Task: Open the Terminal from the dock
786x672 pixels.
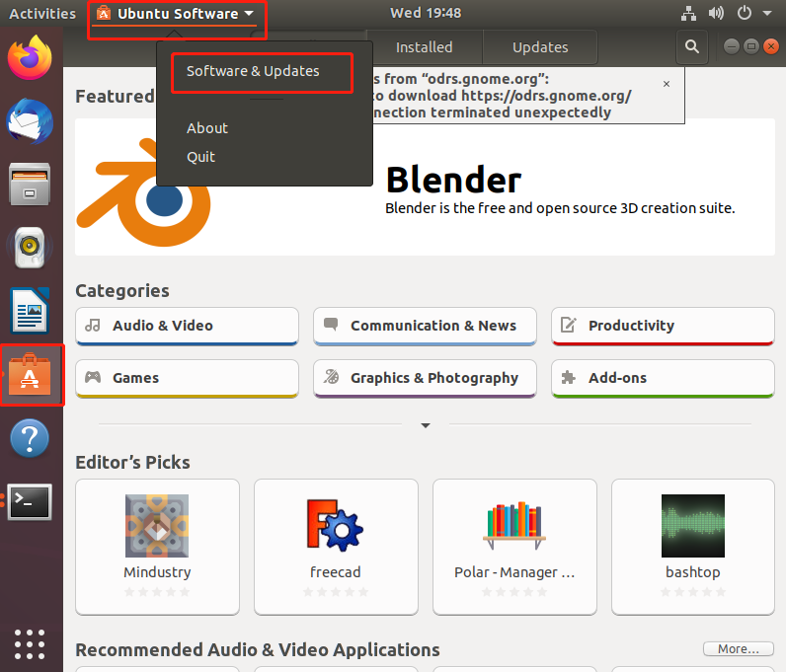Action: pyautogui.click(x=30, y=501)
